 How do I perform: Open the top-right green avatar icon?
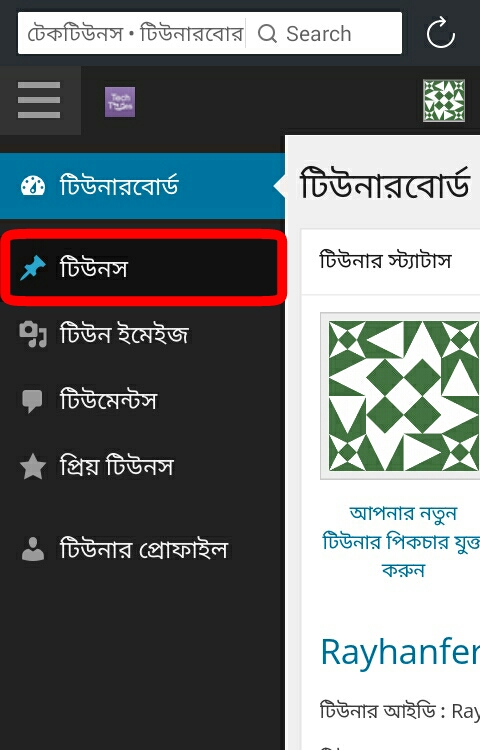[444, 100]
